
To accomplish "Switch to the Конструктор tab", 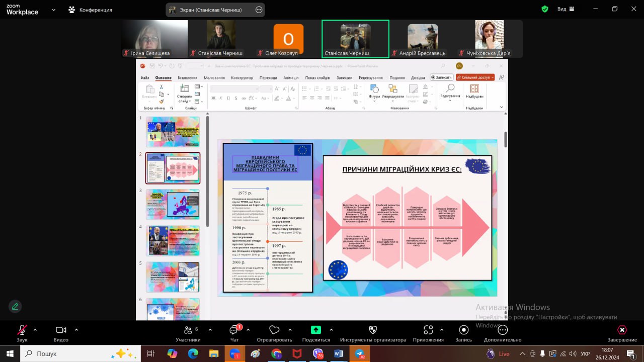I will pyautogui.click(x=242, y=78).
